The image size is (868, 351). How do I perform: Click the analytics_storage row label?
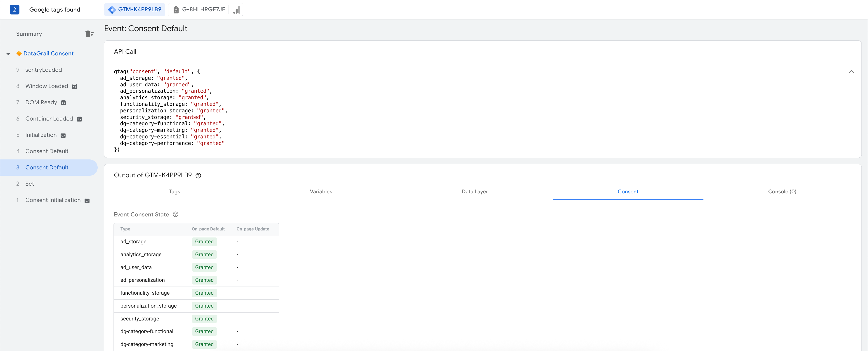coord(141,255)
